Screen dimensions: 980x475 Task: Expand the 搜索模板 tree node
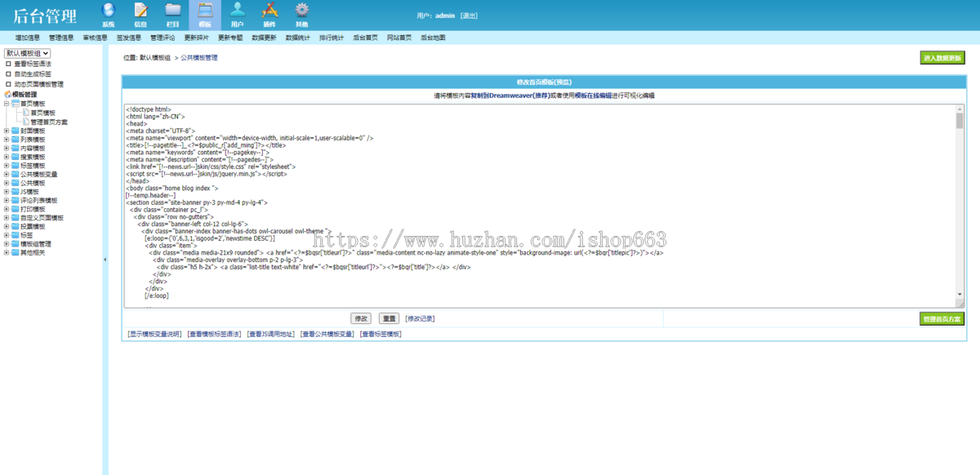[x=7, y=157]
